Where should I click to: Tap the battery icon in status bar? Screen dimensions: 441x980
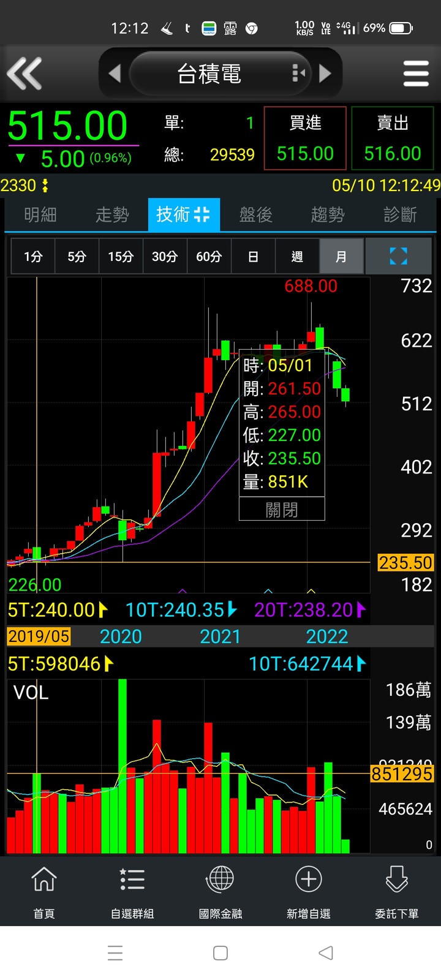pos(401,28)
